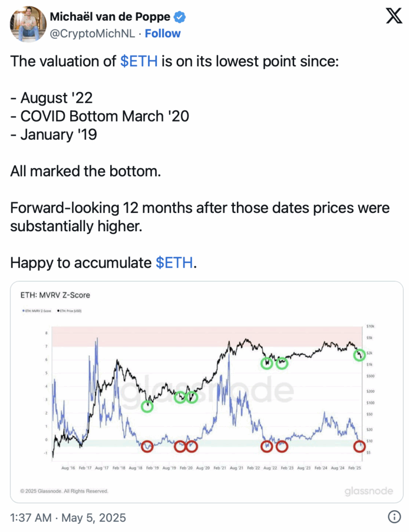Click the leftmost red circle near Feb '19

pos(147,446)
